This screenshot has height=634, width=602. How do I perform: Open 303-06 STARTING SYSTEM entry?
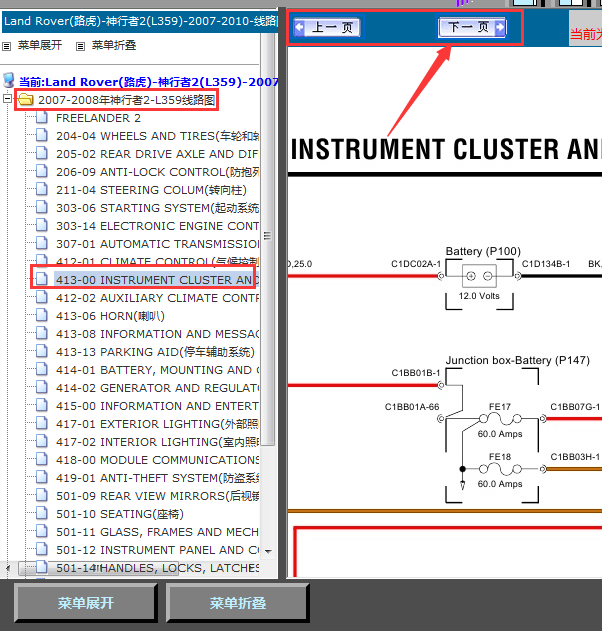(157, 208)
